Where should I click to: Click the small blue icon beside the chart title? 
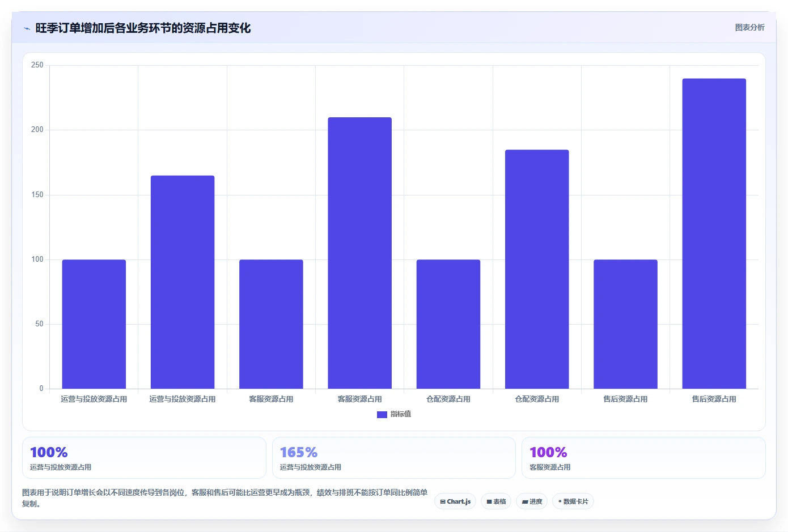(x=27, y=28)
